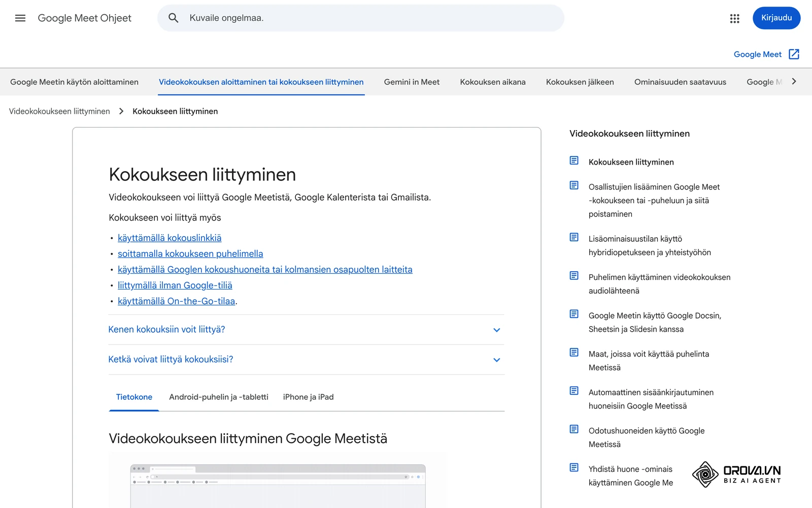This screenshot has width=812, height=508.
Task: Open the Google apps grid
Action: pyautogui.click(x=734, y=18)
